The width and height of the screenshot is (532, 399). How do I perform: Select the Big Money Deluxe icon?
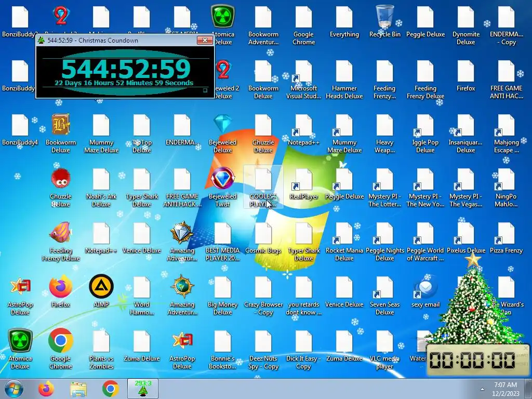(x=222, y=296)
